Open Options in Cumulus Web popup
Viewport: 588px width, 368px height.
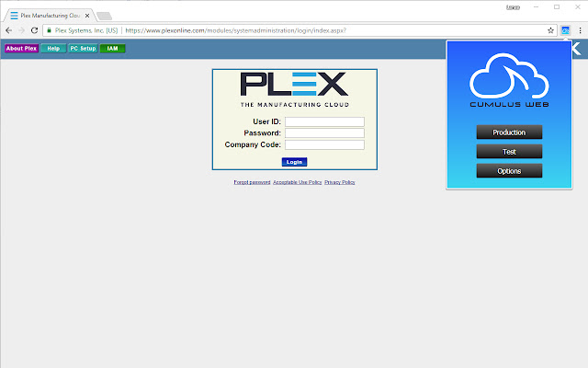coord(509,171)
